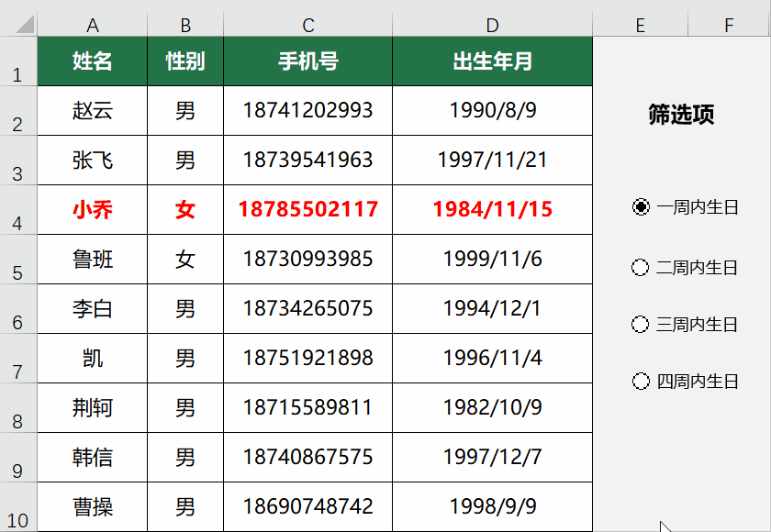Click phone number 18751921898
The height and width of the screenshot is (532, 771).
coord(308,359)
